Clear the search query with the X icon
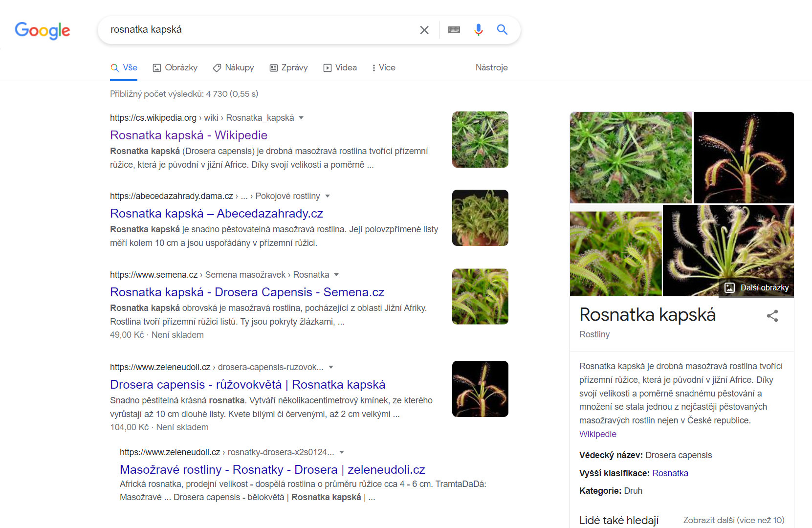Viewport: 812px width, 528px height. pos(424,30)
